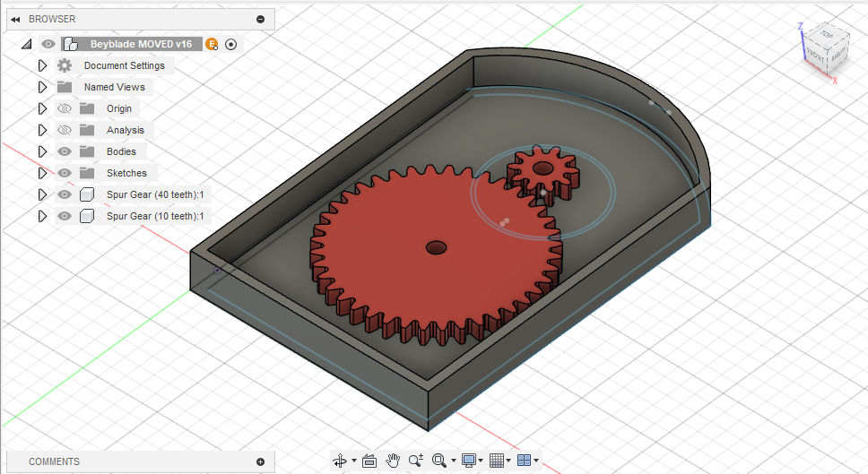Expand Spur Gear (40 teeth):1 component
This screenshot has width=868, height=474.
[x=43, y=194]
